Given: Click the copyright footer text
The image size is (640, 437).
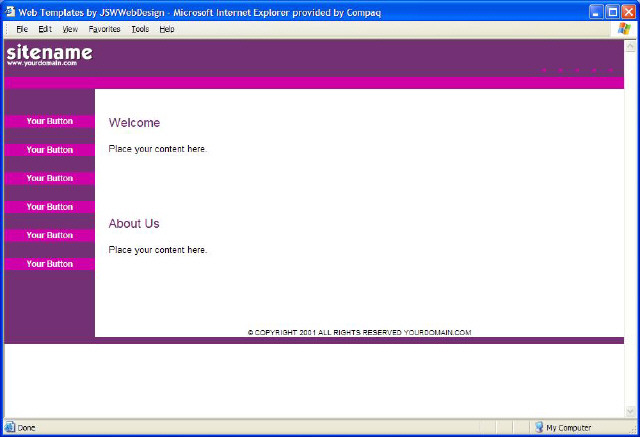Looking at the screenshot, I should tap(359, 332).
